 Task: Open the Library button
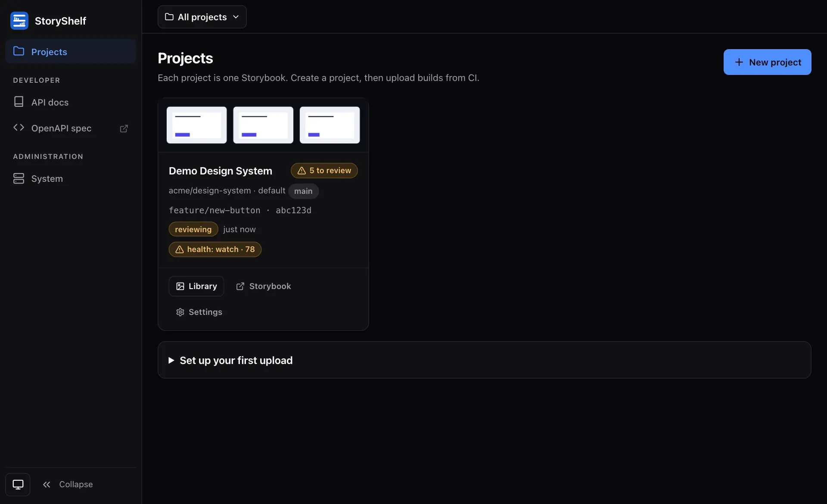click(x=196, y=286)
